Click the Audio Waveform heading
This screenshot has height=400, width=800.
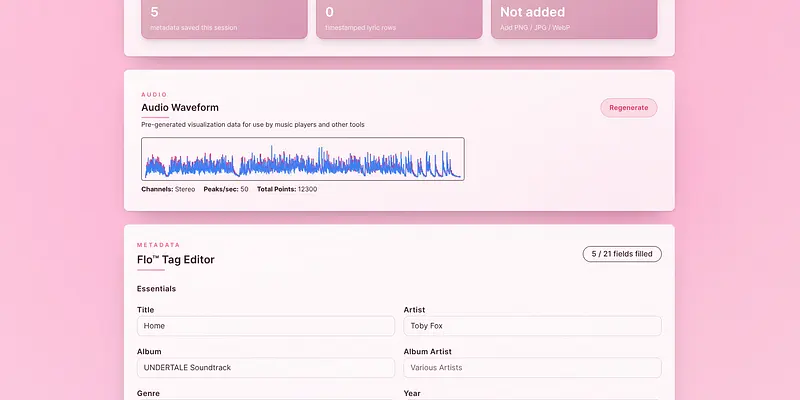180,108
